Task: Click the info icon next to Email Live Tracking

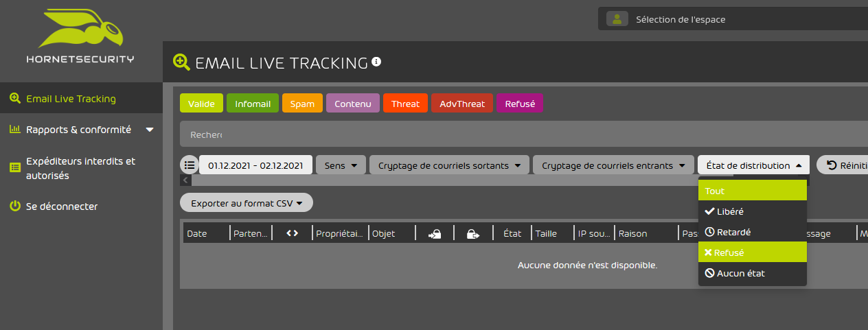Action: tap(376, 62)
